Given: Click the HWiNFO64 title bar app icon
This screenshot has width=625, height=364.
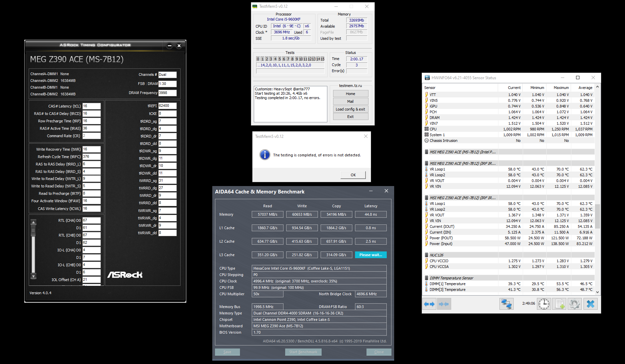Looking at the screenshot, I should 427,78.
